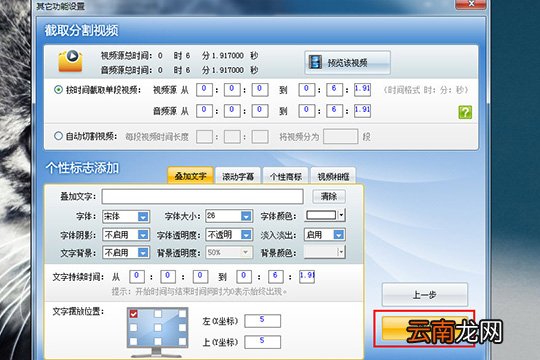Screen dimensions: 540x360
Task: Check the bottom-right text position box
Action: pyautogui.click(x=182, y=341)
